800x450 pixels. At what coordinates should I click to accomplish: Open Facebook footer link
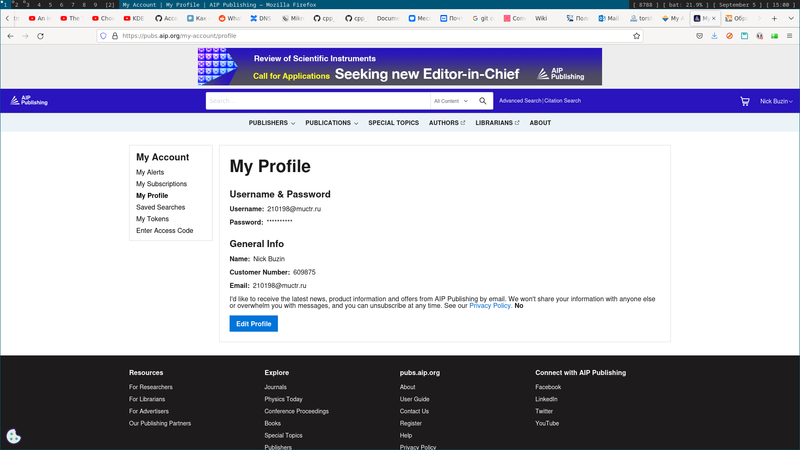pos(548,387)
